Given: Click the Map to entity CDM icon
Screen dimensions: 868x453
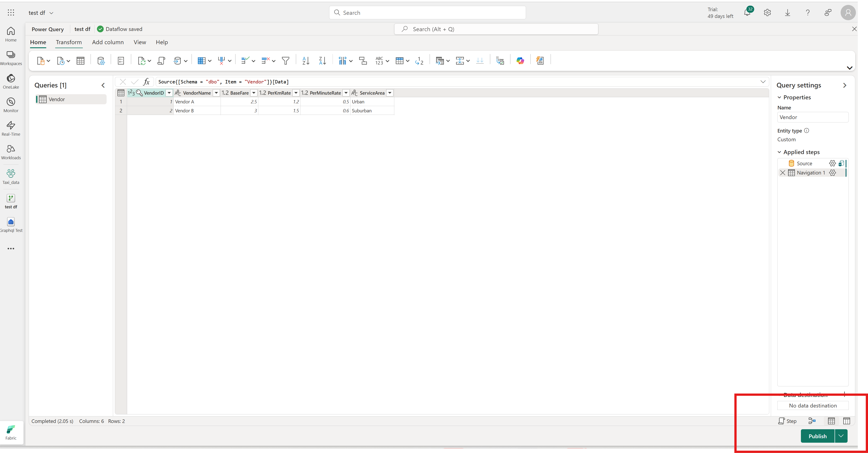Looking at the screenshot, I should pos(500,61).
